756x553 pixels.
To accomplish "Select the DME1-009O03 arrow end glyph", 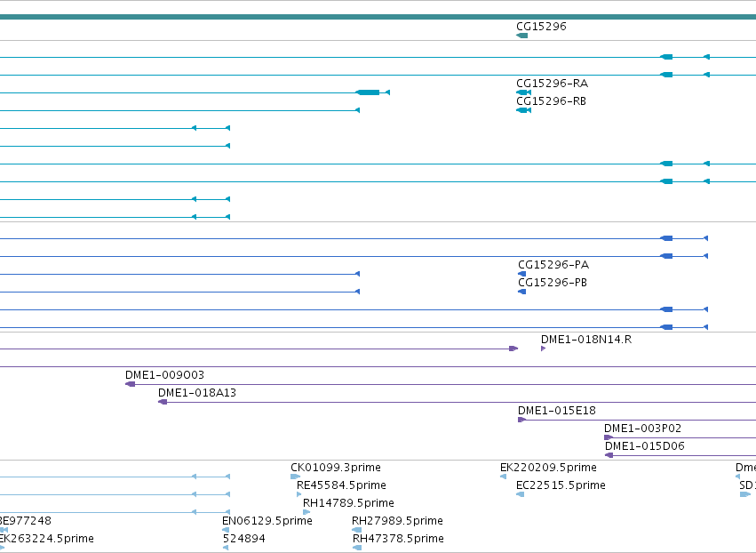I will (131, 384).
